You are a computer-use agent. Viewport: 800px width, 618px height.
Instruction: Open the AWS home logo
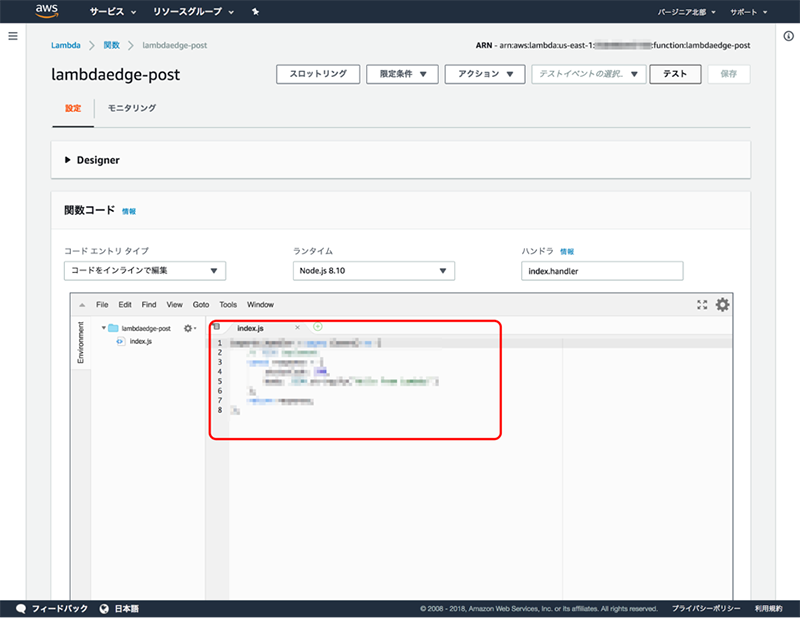coord(46,11)
